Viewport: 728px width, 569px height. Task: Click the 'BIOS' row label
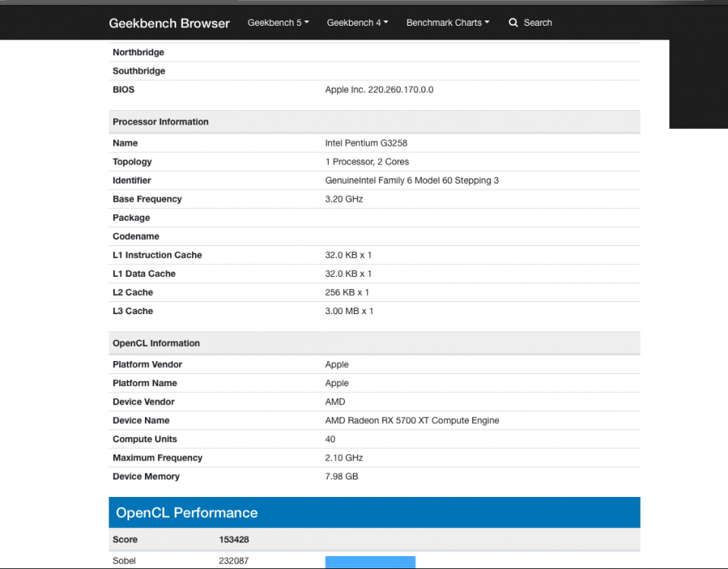(124, 90)
